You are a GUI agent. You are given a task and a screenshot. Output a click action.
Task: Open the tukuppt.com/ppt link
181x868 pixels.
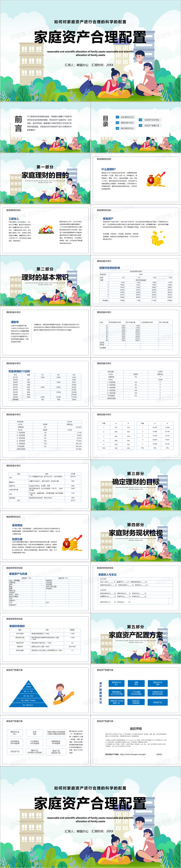coord(133,754)
